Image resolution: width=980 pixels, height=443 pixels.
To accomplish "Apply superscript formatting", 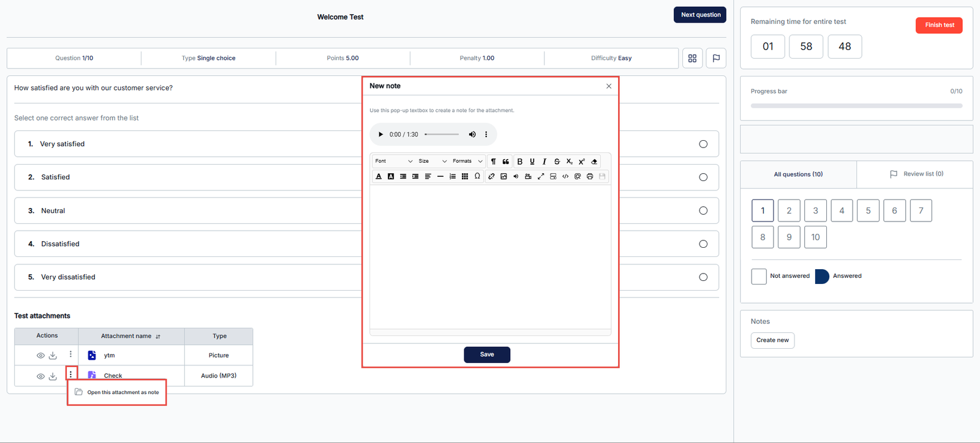I will tap(581, 162).
